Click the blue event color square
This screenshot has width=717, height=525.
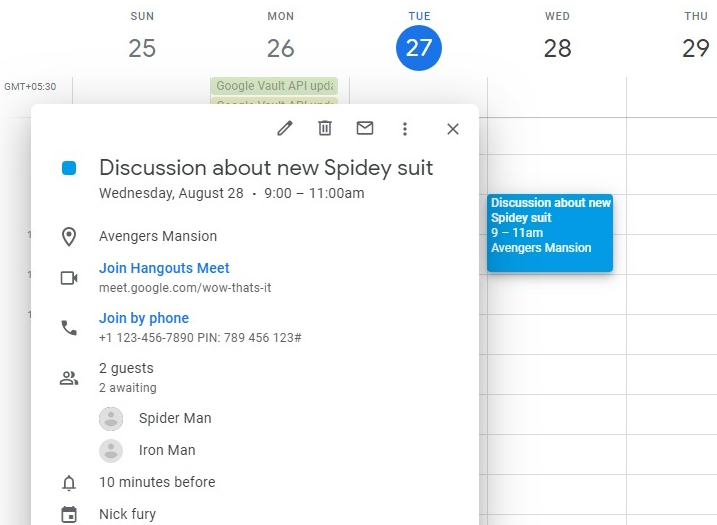[x=69, y=168]
